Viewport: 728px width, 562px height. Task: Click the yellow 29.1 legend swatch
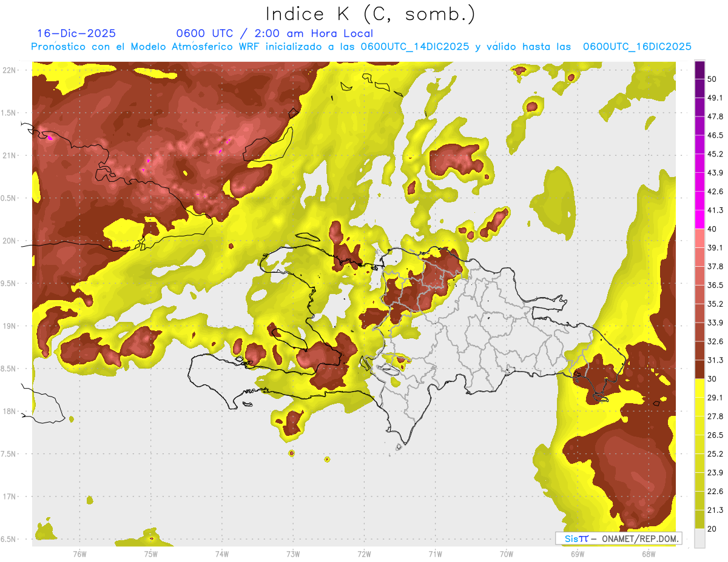[x=699, y=388]
